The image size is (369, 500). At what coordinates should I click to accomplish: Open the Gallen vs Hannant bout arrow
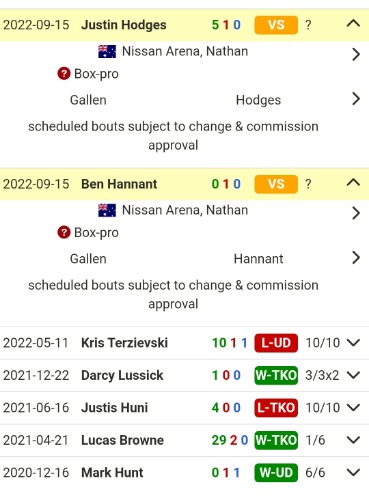[x=356, y=258]
